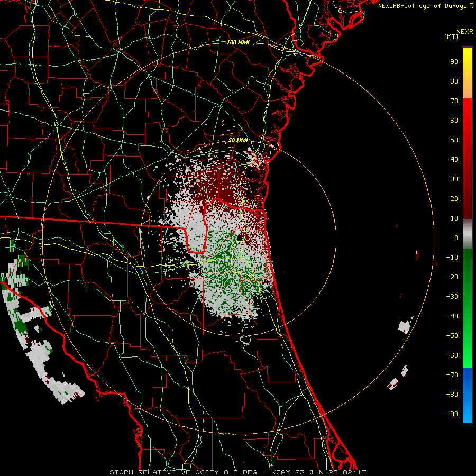The height and width of the screenshot is (476, 476).
Task: Click the Storm Relative Velocity title caption
Action: [x=238, y=472]
